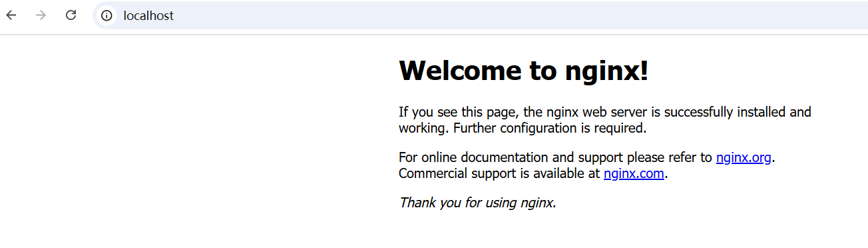Click the forward navigation arrow
Screen dimensions: 868x248
click(x=41, y=15)
